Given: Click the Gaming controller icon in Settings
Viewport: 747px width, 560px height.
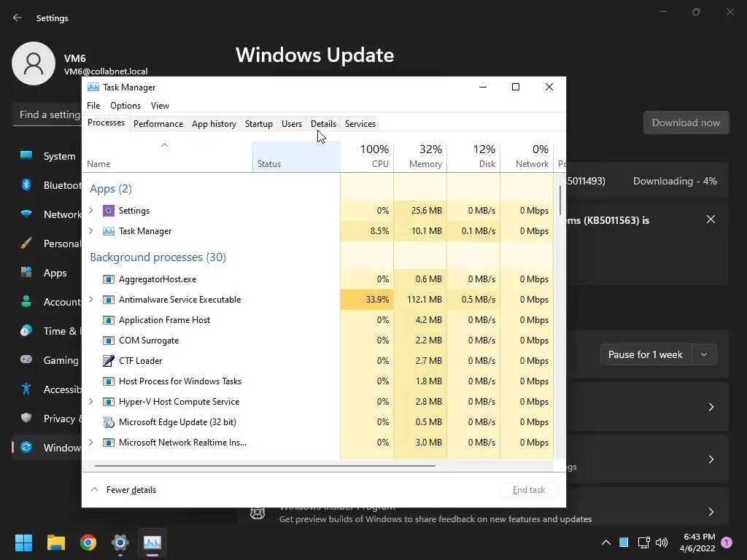Looking at the screenshot, I should point(26,359).
